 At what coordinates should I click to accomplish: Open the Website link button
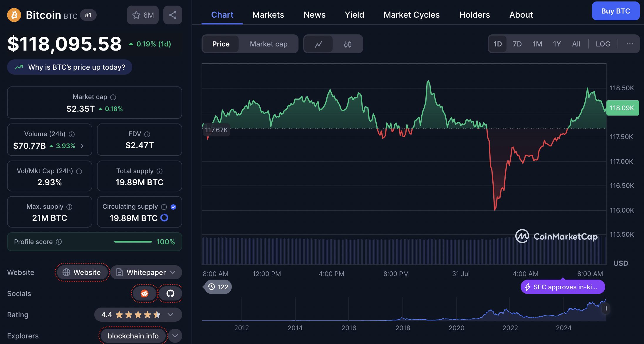pyautogui.click(x=82, y=272)
